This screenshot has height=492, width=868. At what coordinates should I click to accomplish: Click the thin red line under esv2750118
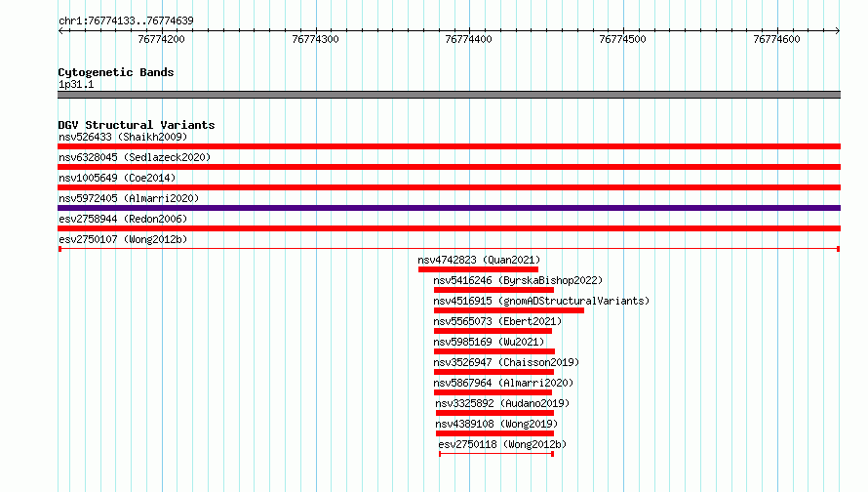pyautogui.click(x=496, y=454)
